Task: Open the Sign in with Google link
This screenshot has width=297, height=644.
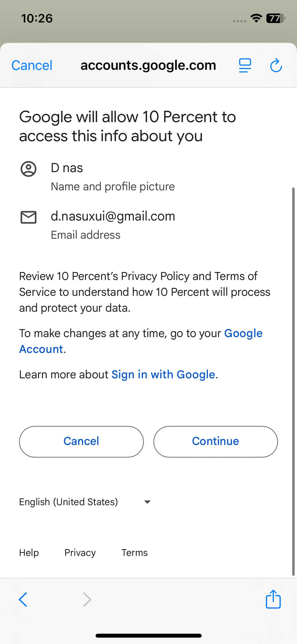Action: (x=163, y=375)
